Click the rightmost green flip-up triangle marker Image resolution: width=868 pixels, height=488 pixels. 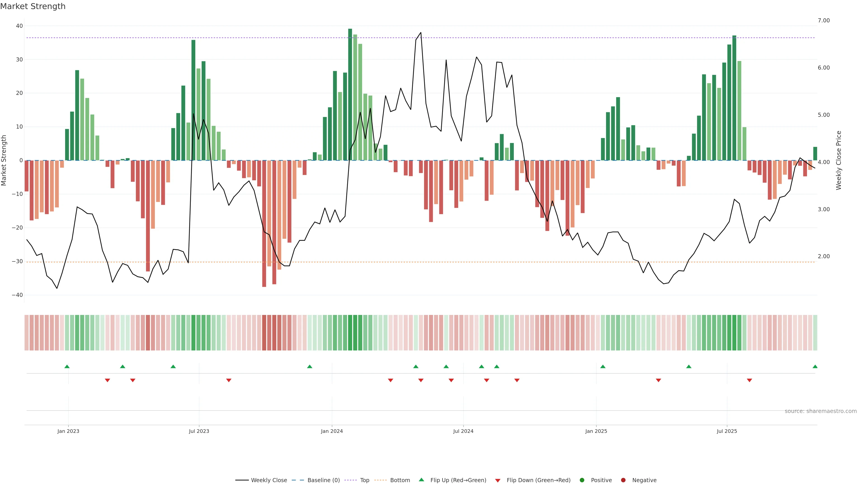coord(815,366)
